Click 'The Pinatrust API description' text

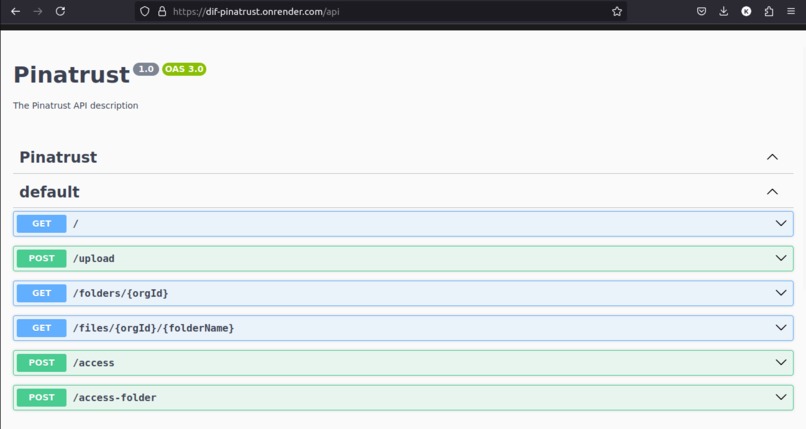click(x=76, y=105)
